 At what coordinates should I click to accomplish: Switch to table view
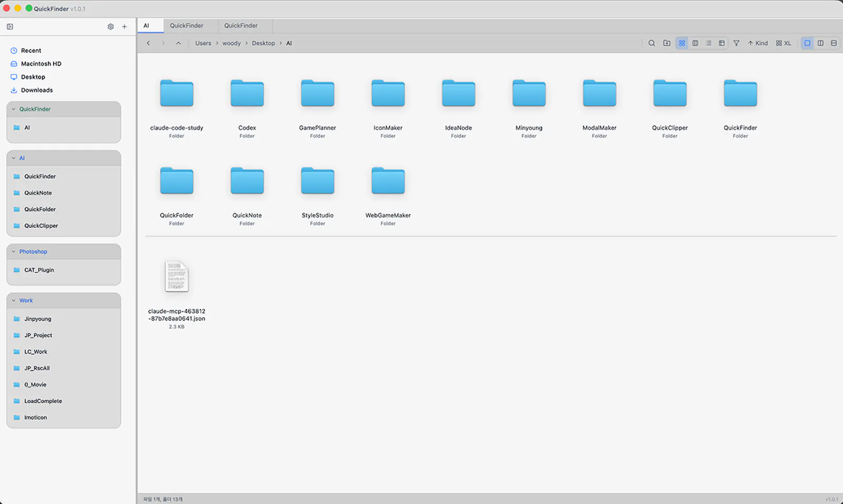click(x=722, y=43)
